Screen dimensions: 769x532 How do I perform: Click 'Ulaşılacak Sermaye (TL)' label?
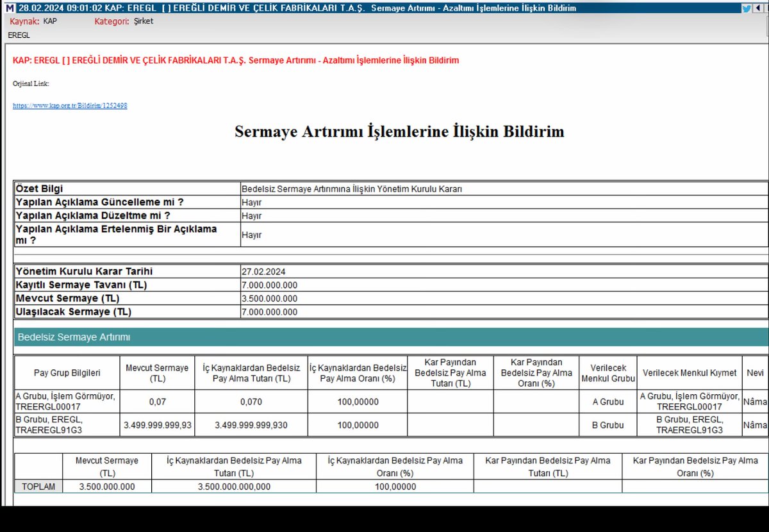click(74, 312)
